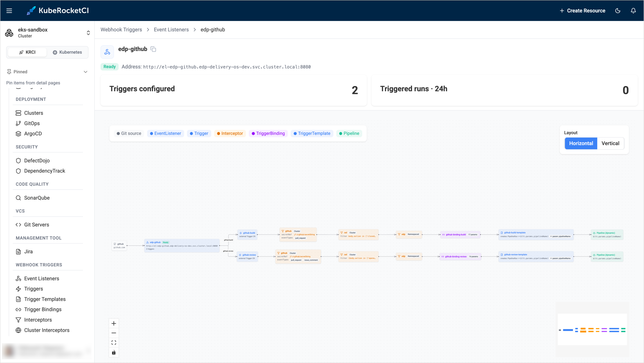Switch to KRCI mode
The height and width of the screenshot is (363, 644).
coord(27,52)
